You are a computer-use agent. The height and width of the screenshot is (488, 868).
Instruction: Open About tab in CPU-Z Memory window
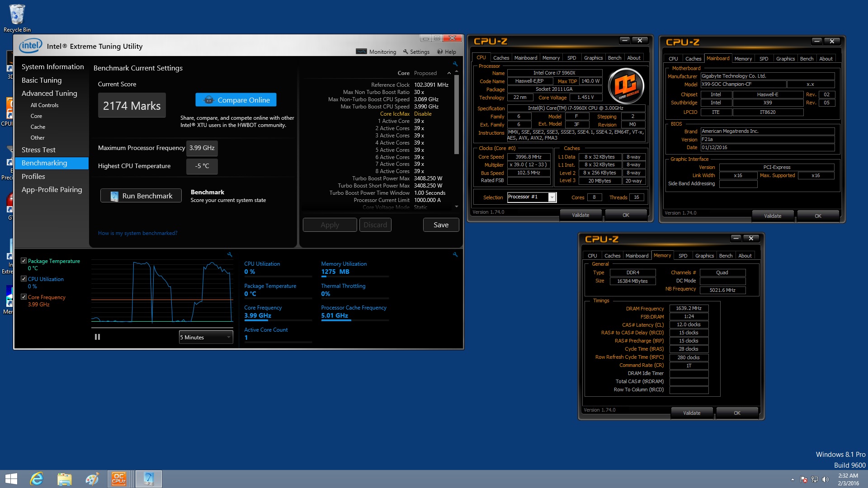[745, 256]
